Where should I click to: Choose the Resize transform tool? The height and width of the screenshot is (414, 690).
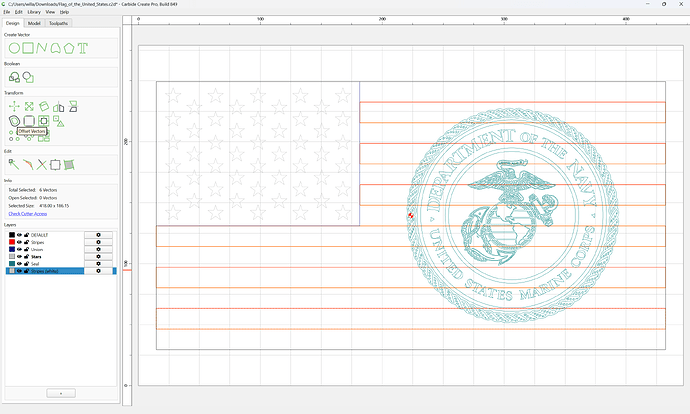(29, 106)
